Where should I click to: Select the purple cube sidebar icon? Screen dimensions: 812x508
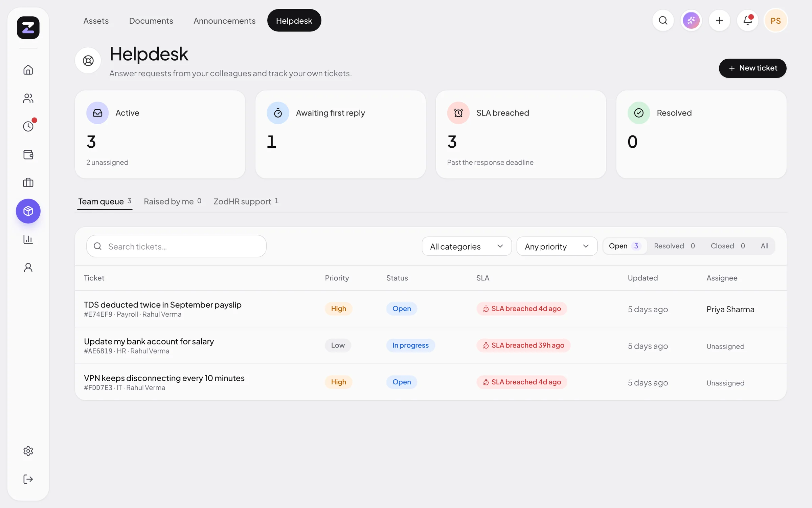pos(28,211)
